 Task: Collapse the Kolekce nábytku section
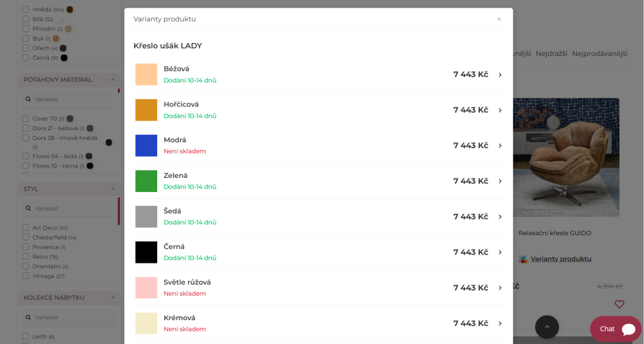[113, 298]
